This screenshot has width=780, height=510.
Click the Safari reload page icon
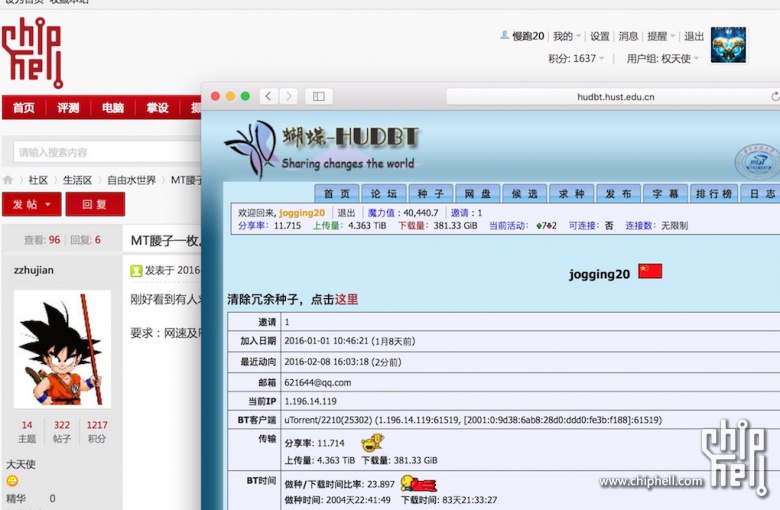[775, 97]
